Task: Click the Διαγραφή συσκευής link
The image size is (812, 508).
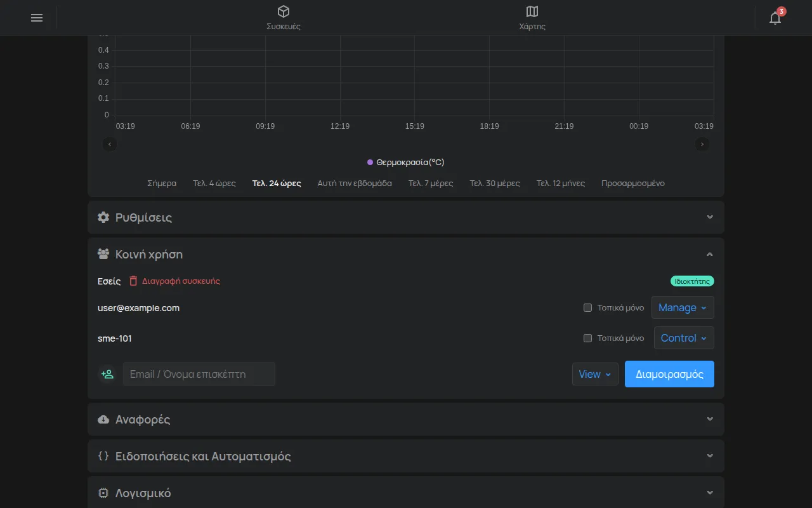Action: (181, 281)
